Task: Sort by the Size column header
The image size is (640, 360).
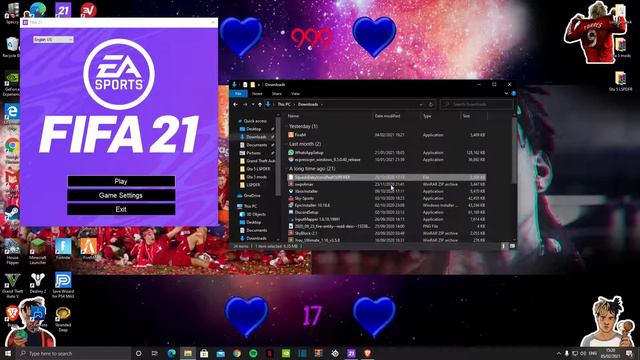Action: pos(467,116)
